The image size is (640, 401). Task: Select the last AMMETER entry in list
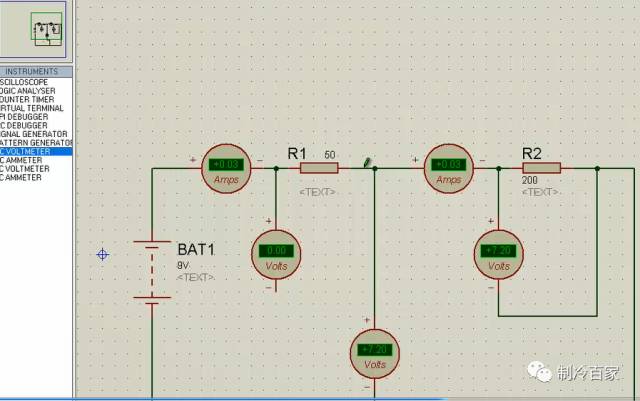[21, 177]
